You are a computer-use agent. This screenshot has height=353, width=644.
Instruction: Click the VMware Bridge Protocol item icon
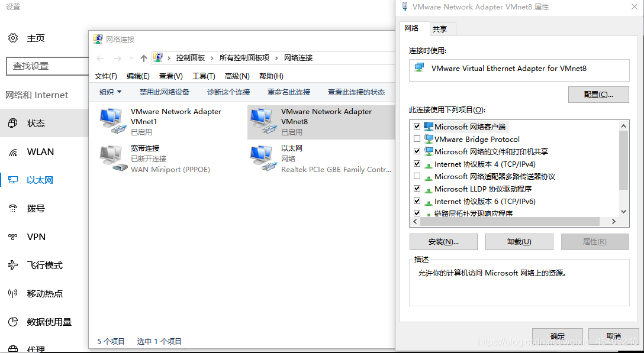point(429,139)
